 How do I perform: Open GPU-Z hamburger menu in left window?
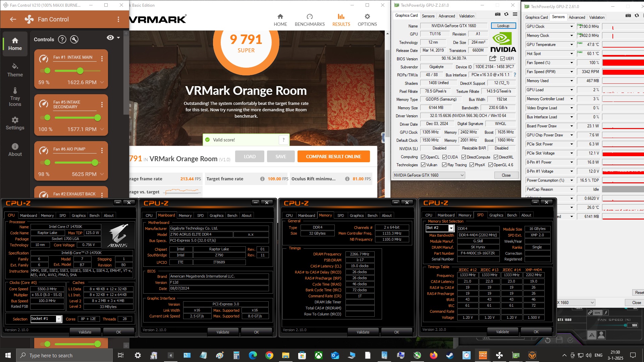tap(515, 14)
